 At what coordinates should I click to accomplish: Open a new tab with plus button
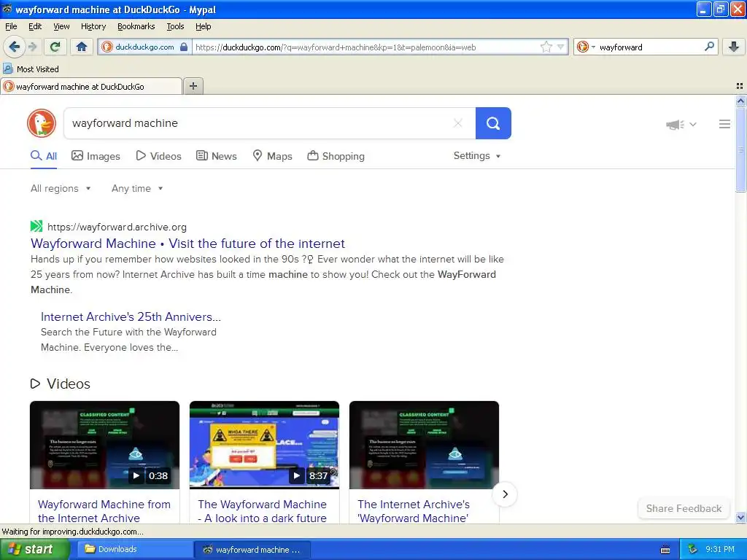(x=193, y=86)
